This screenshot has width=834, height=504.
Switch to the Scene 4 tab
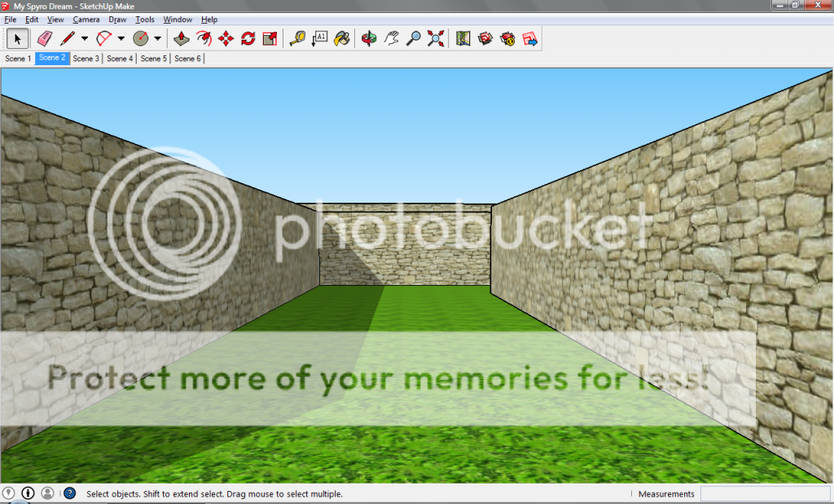point(120,59)
